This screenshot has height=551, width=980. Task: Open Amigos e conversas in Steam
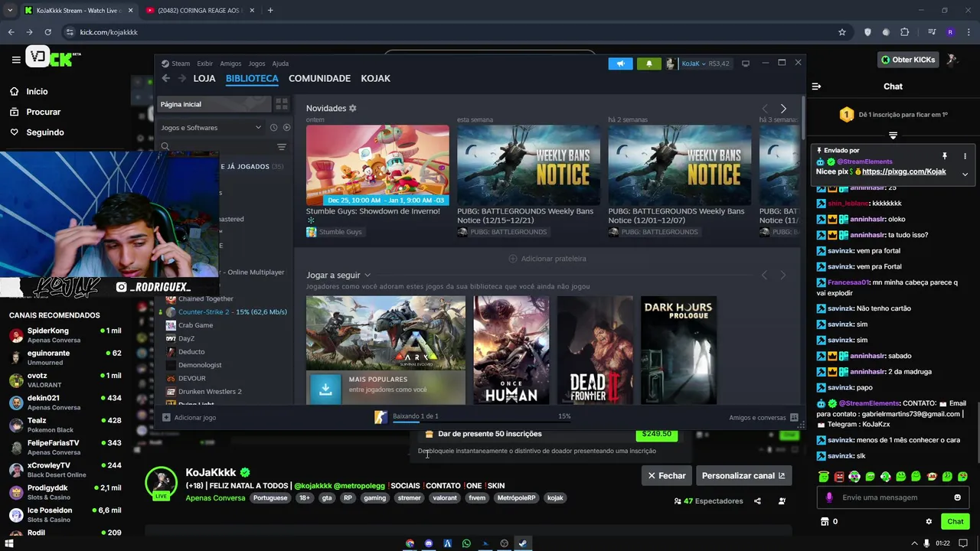pos(763,418)
